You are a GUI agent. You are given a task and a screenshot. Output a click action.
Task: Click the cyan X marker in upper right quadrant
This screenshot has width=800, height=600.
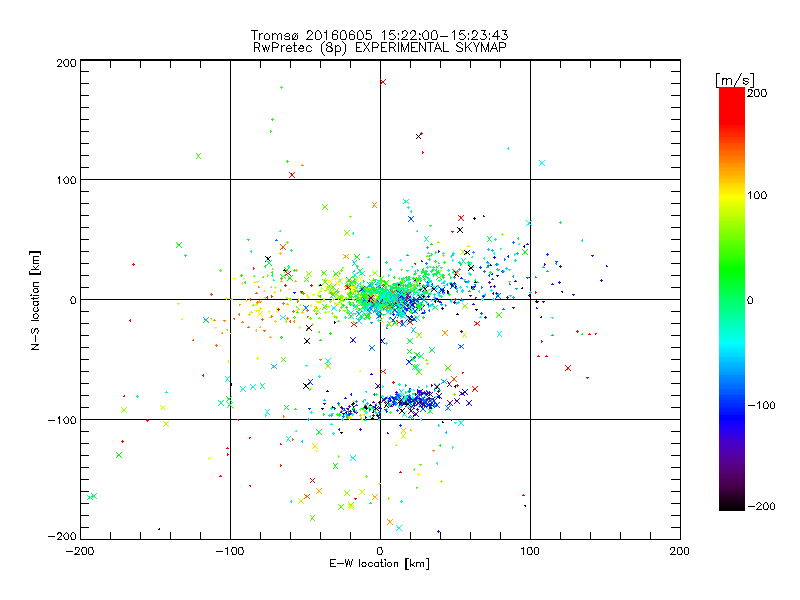point(542,163)
